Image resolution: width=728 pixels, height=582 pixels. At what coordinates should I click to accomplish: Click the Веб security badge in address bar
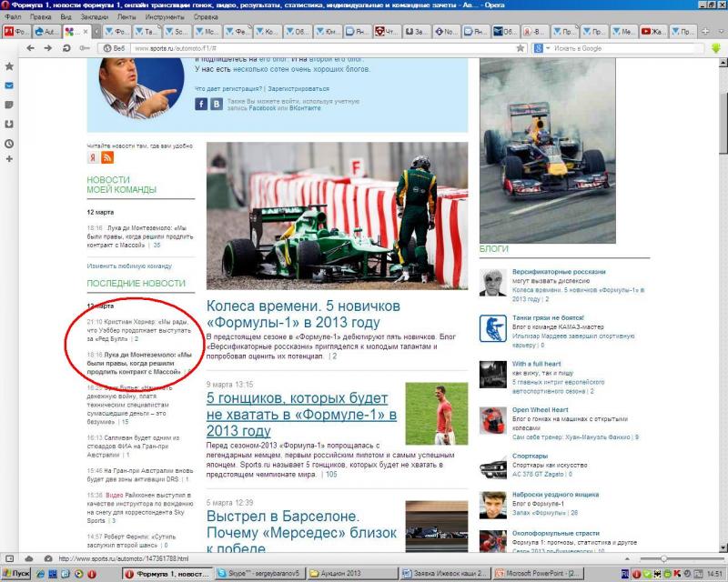pyautogui.click(x=115, y=48)
